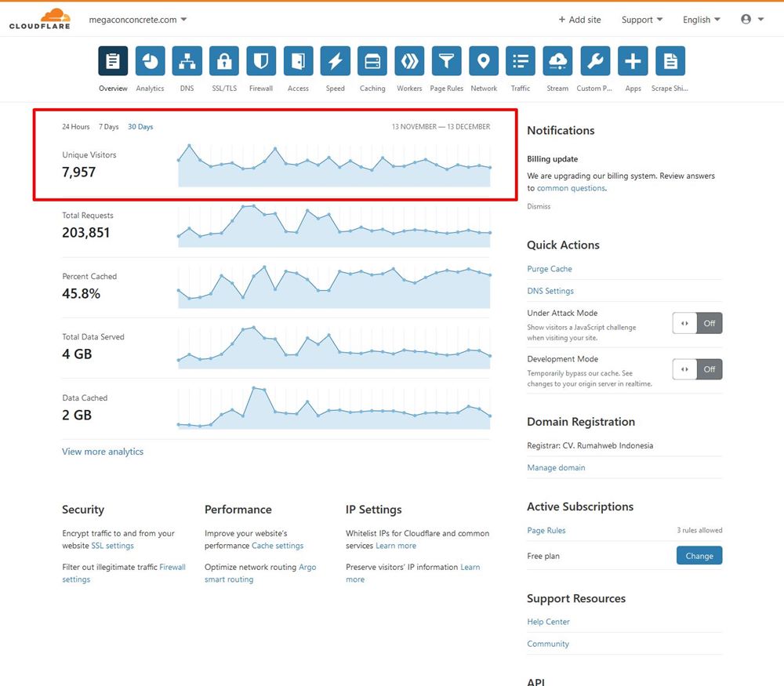Viewport: 784px width, 686px height.
Task: Click the View more analytics link
Action: (x=102, y=451)
